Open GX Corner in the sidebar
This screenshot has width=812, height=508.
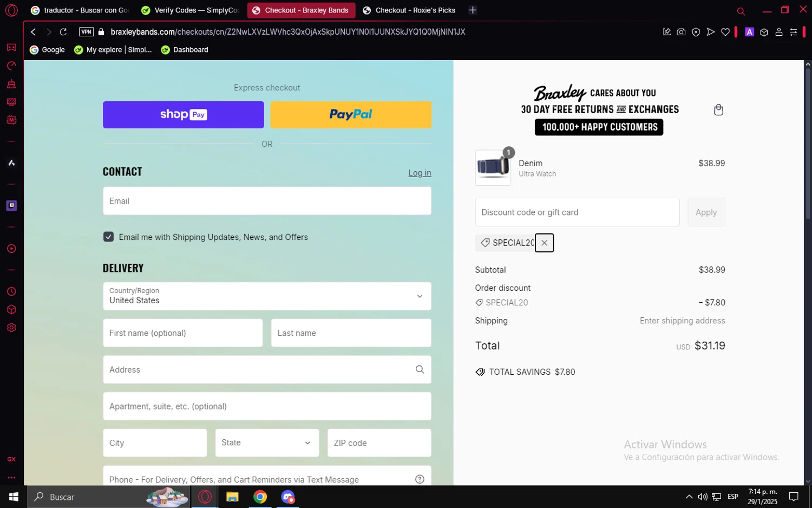[x=11, y=48]
